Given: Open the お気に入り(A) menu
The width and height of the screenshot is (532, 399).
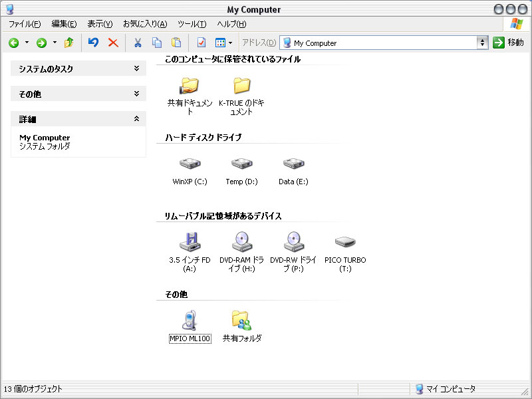Looking at the screenshot, I should click(145, 24).
